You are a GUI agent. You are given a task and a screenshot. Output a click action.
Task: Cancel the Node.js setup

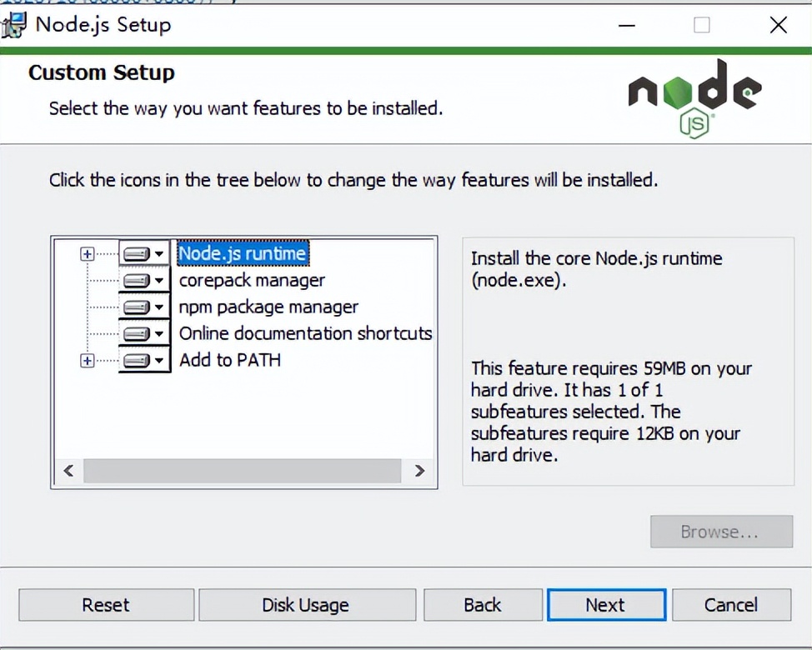(731, 604)
